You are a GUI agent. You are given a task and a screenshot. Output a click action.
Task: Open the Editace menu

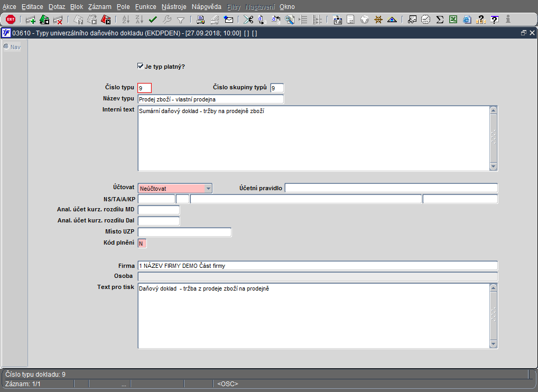click(32, 7)
